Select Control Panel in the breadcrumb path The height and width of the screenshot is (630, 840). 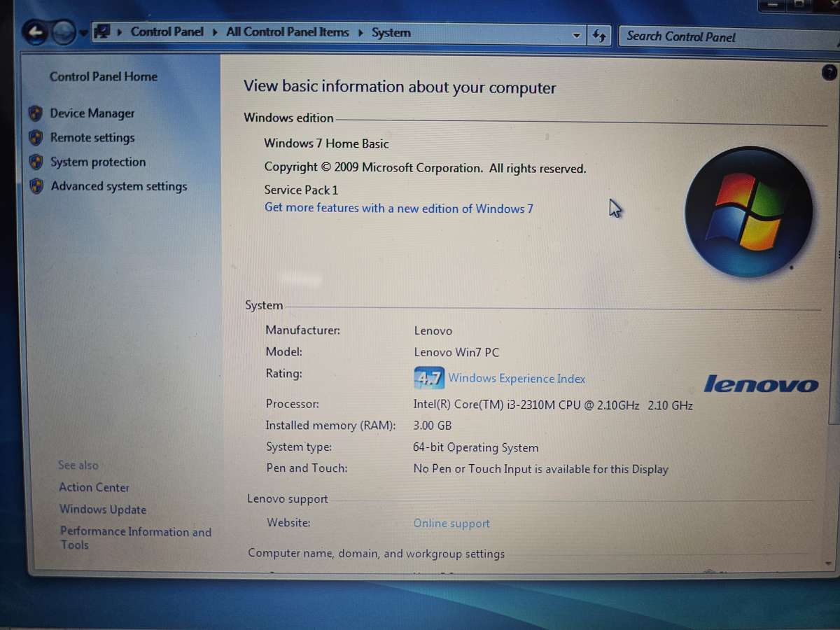click(167, 32)
